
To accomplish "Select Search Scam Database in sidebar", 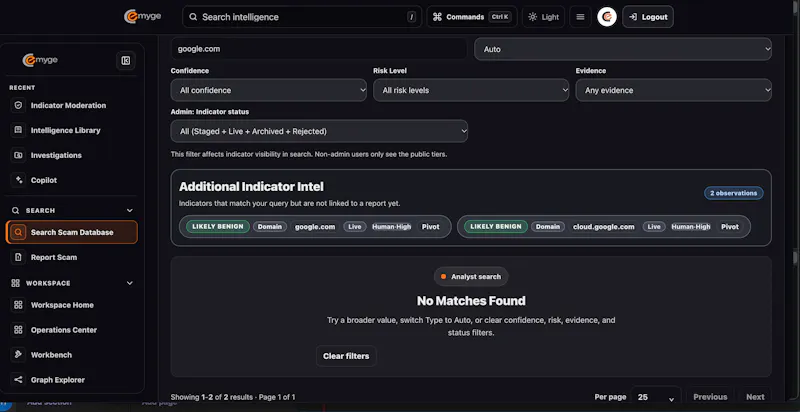I will [x=71, y=233].
